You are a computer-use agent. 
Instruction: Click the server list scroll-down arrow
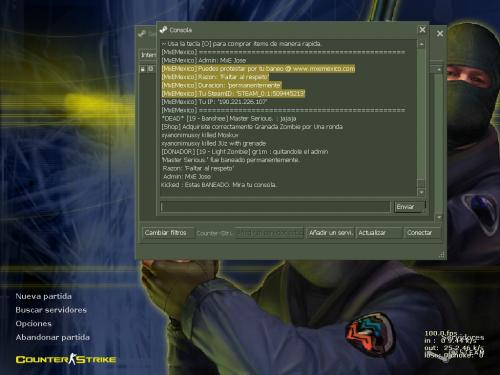pyautogui.click(x=439, y=217)
